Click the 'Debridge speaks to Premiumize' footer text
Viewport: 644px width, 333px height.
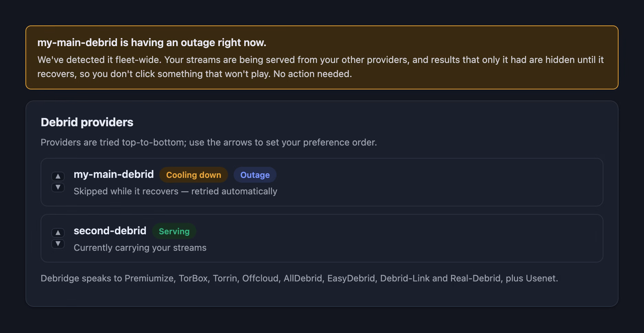(x=299, y=278)
